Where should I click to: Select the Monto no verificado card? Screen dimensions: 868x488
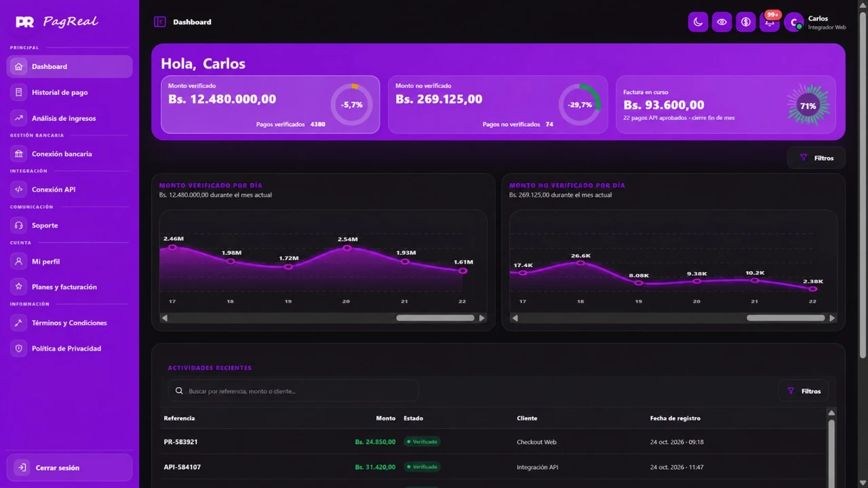498,104
